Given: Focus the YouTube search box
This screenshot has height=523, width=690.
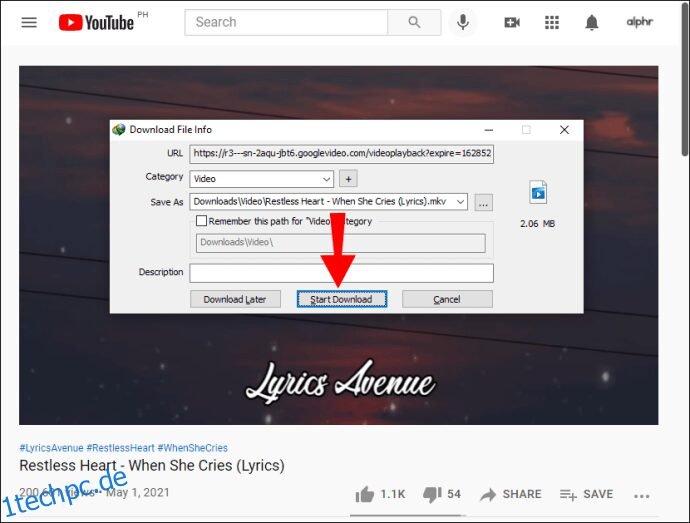Looking at the screenshot, I should 286,22.
